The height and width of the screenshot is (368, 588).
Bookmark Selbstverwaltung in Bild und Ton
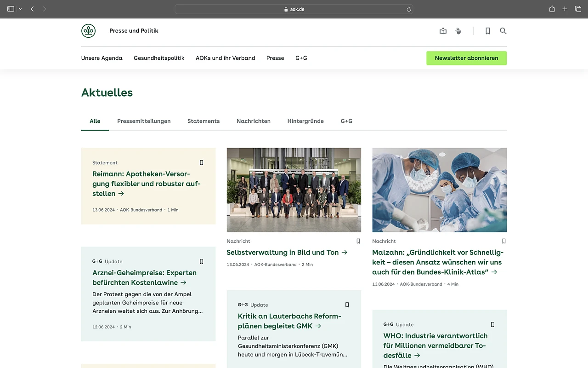(358, 241)
